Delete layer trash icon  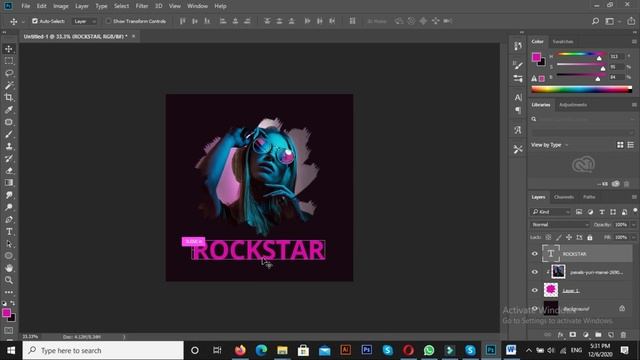623,335
